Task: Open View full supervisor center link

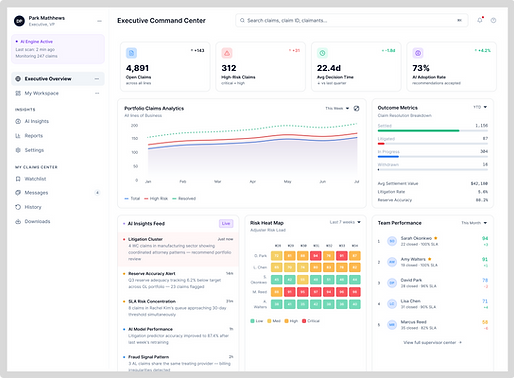Action: coord(432,342)
